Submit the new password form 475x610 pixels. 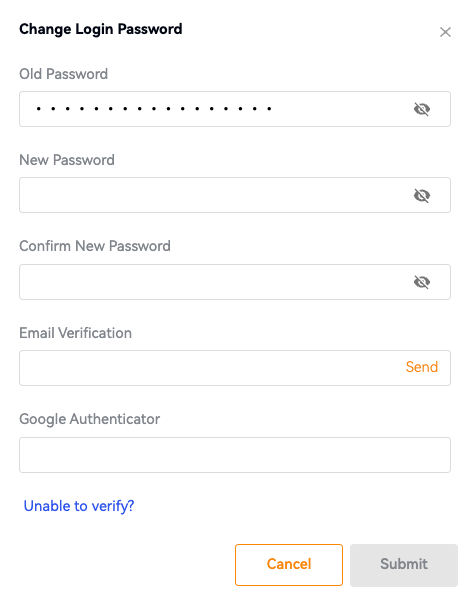coord(404,565)
